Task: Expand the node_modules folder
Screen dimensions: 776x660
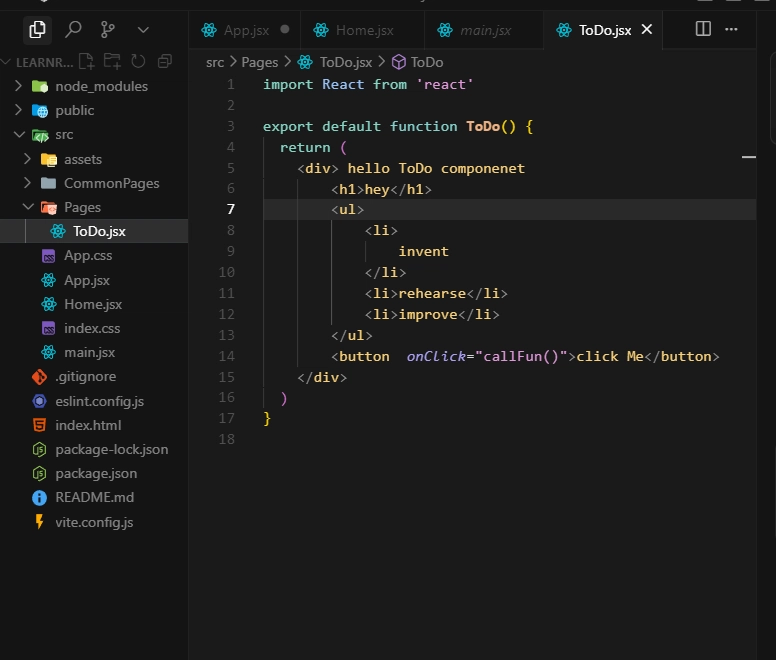Action: tap(18, 86)
